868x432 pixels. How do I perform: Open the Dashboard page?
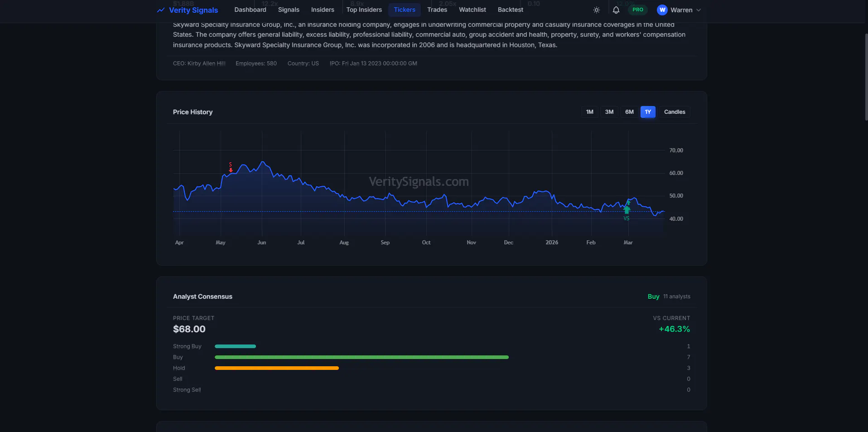click(250, 10)
